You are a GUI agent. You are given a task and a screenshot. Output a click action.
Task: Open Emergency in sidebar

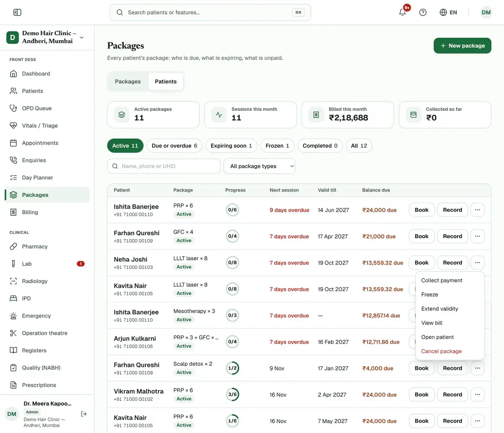pos(47,316)
